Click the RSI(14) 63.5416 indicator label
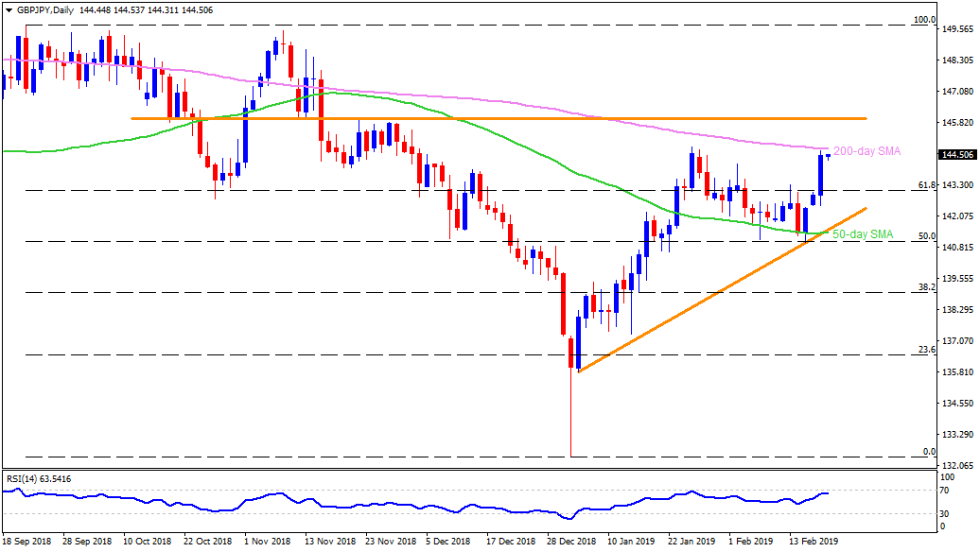Screen dimensions: 980x552 [x=39, y=479]
